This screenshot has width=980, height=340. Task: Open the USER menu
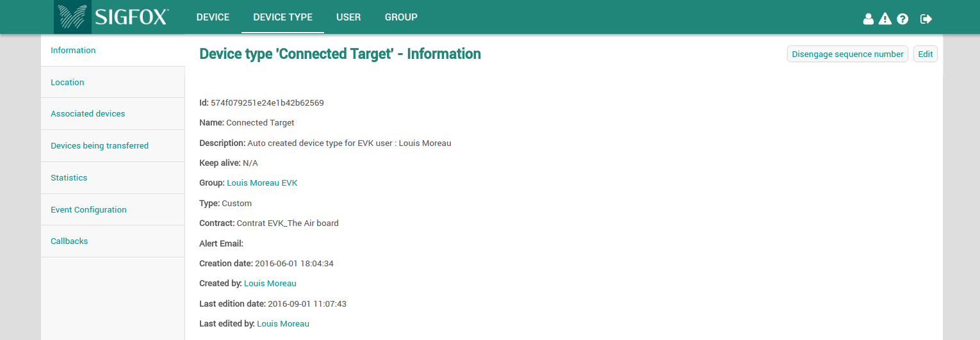click(348, 17)
